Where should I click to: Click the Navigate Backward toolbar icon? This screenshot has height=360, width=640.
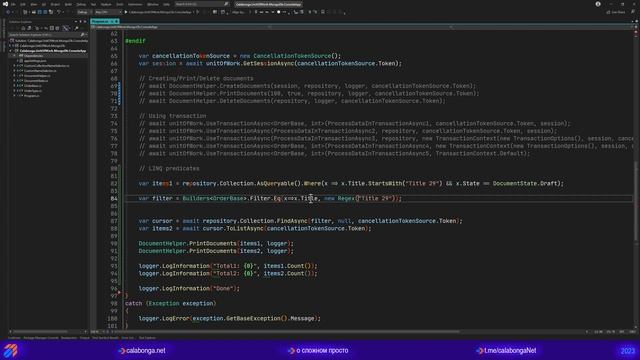pyautogui.click(x=8, y=12)
